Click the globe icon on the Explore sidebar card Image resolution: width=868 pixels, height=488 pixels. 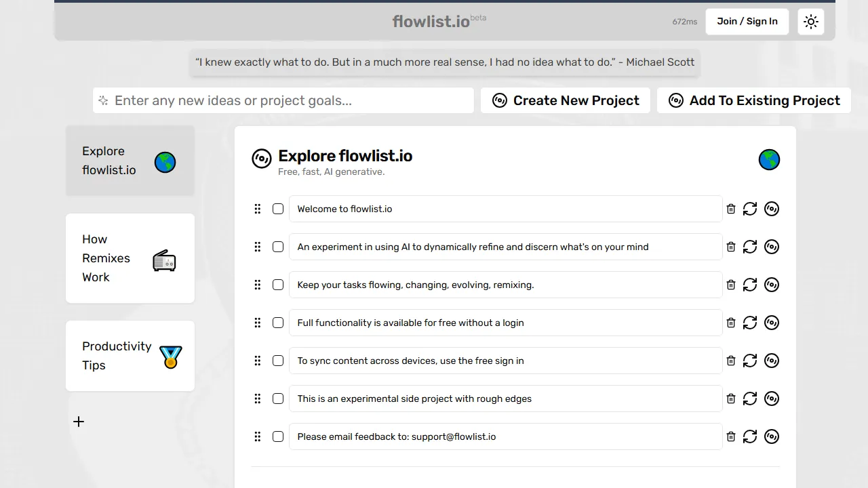tap(165, 162)
